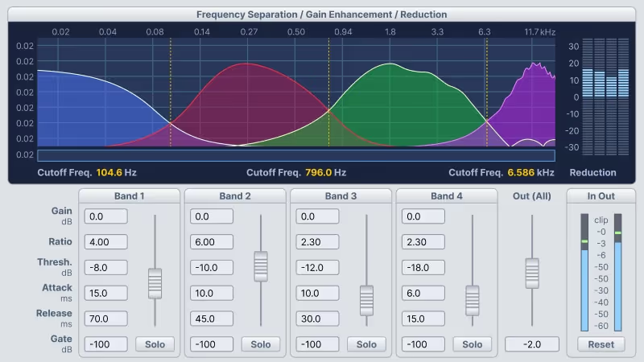The width and height of the screenshot is (644, 362).
Task: Click Band 3 Gate field showing -100
Action: [317, 344]
